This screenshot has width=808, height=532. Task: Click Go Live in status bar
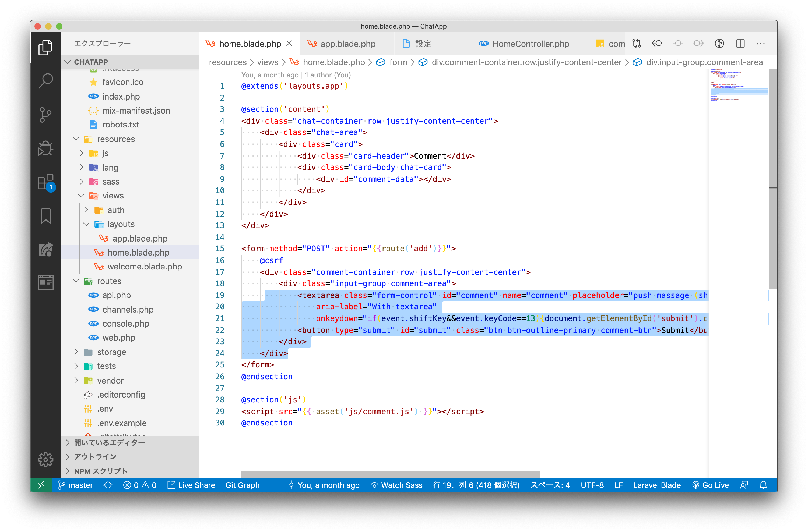pos(711,485)
